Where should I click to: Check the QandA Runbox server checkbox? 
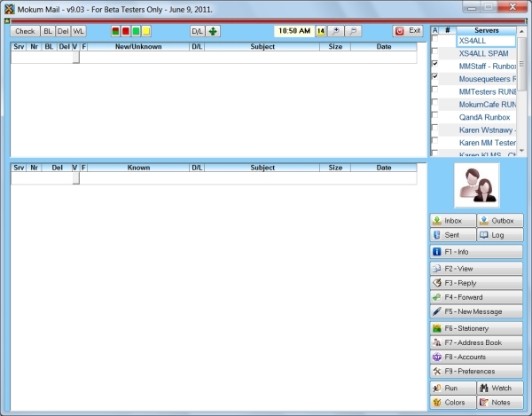(434, 117)
